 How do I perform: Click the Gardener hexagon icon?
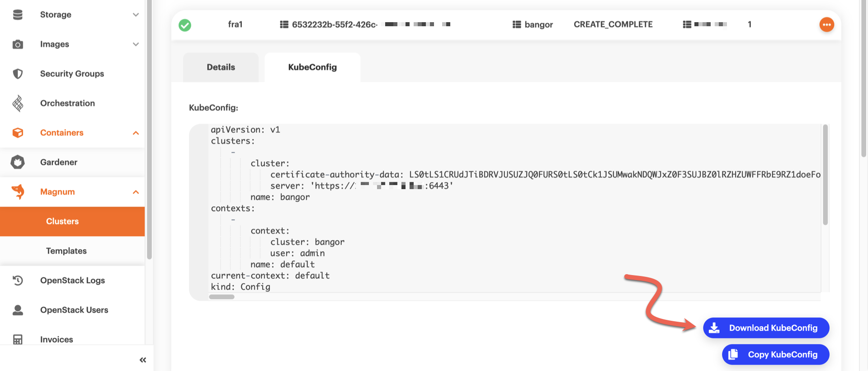tap(18, 162)
